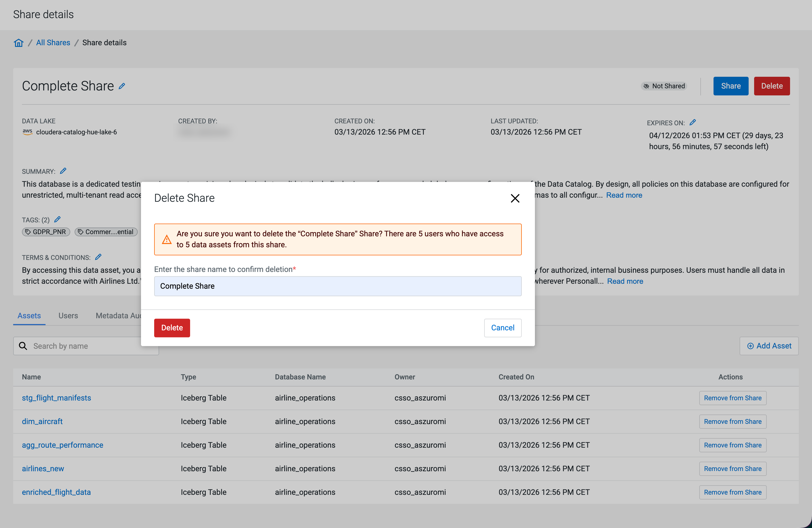The width and height of the screenshot is (812, 528).
Task: Click the share name confirmation field
Action: click(337, 286)
